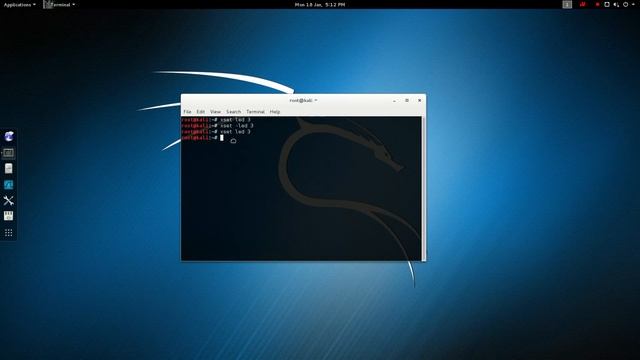Expand the system menu arrow in top bar

click(633, 4)
